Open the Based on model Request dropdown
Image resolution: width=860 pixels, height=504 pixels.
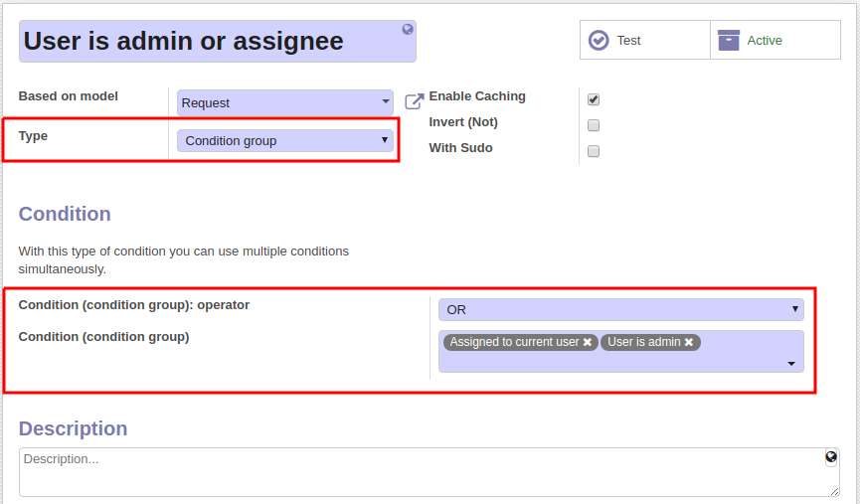(284, 102)
